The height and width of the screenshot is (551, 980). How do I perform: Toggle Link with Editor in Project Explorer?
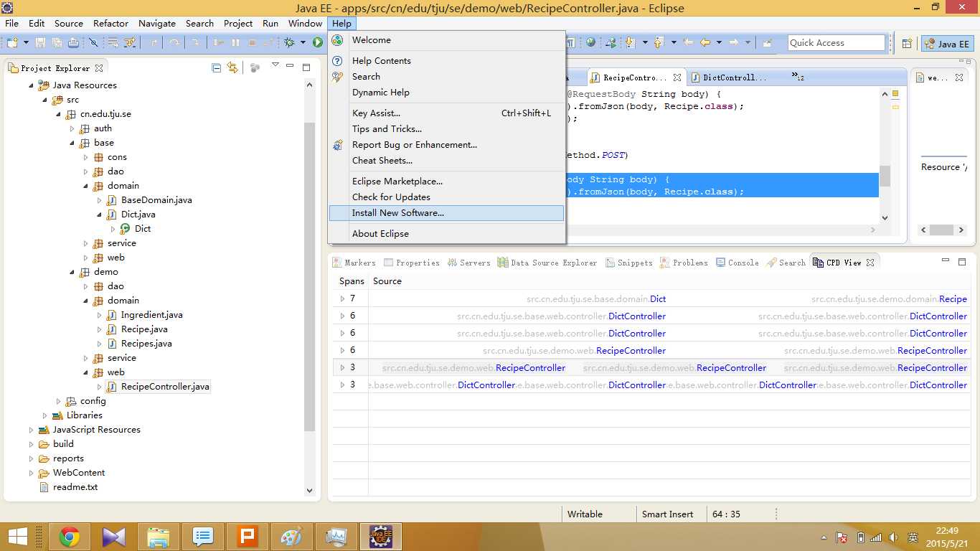tap(232, 68)
